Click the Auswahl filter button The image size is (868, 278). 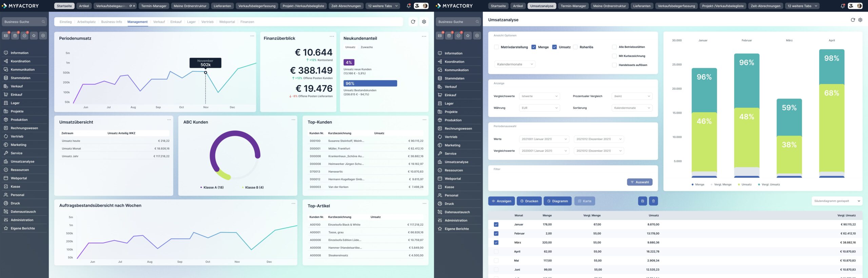[639, 182]
